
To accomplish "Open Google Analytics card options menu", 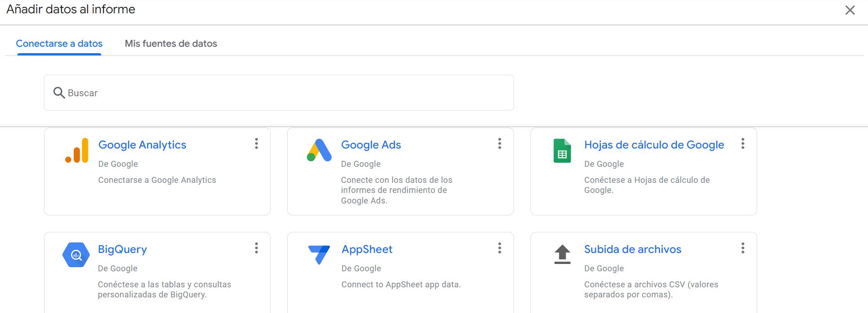I will pyautogui.click(x=257, y=143).
